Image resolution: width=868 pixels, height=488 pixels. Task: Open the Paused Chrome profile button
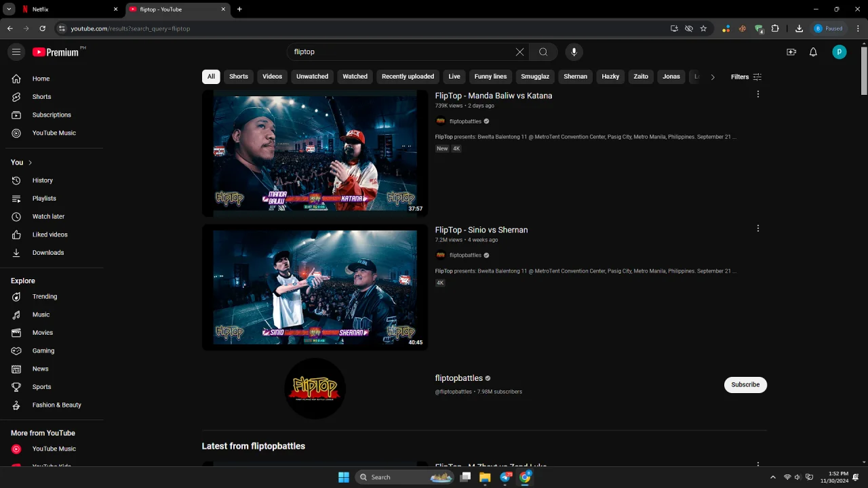(x=829, y=28)
